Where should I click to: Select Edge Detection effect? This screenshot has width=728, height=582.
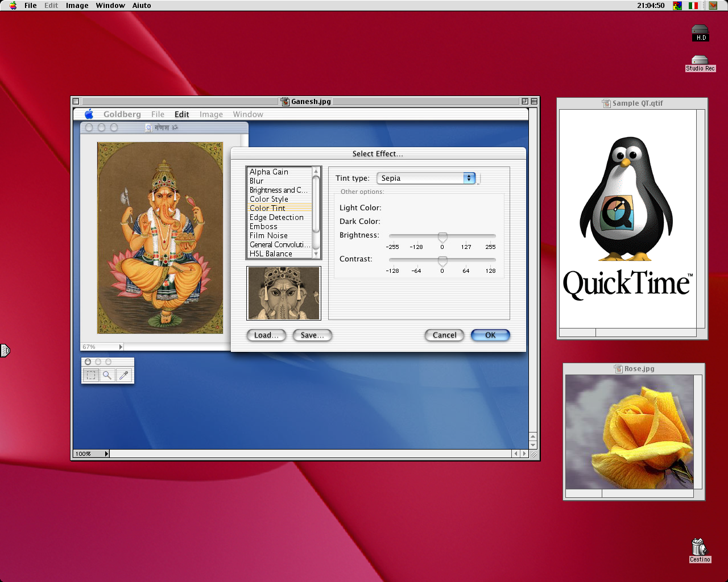280,217
